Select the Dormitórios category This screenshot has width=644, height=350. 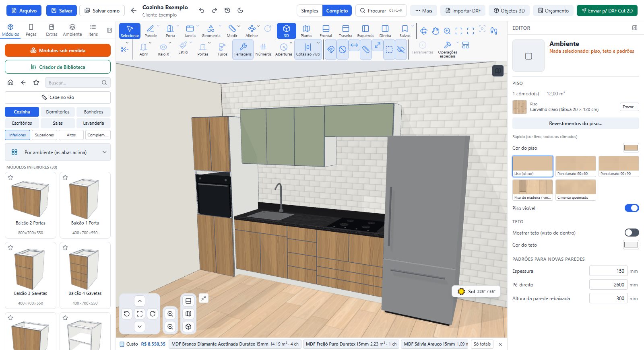58,112
